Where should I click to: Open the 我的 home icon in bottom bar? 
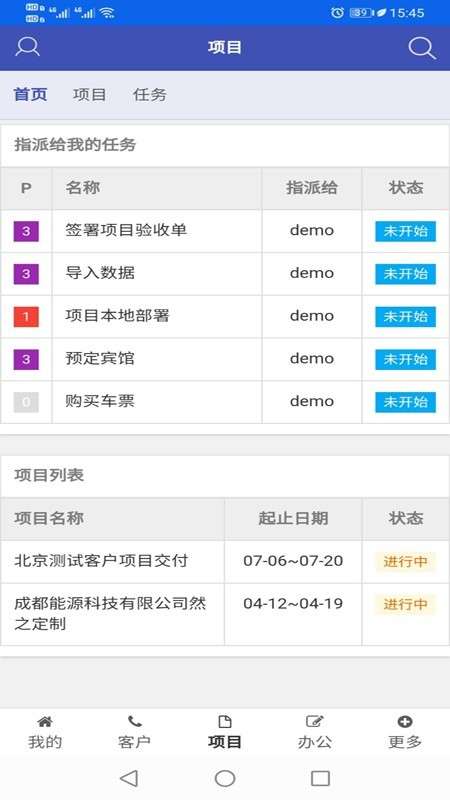(x=45, y=721)
